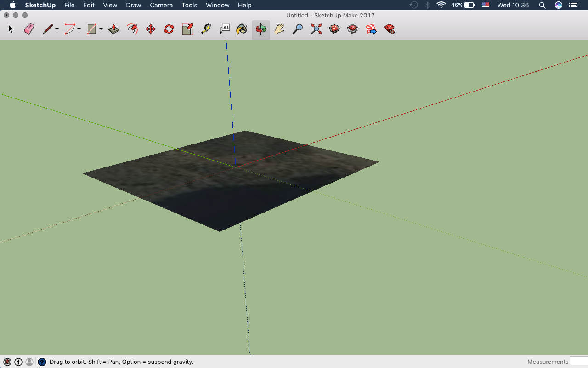Screen dimensions: 588x368
Task: Toggle the Select arrow tool
Action: coord(10,29)
